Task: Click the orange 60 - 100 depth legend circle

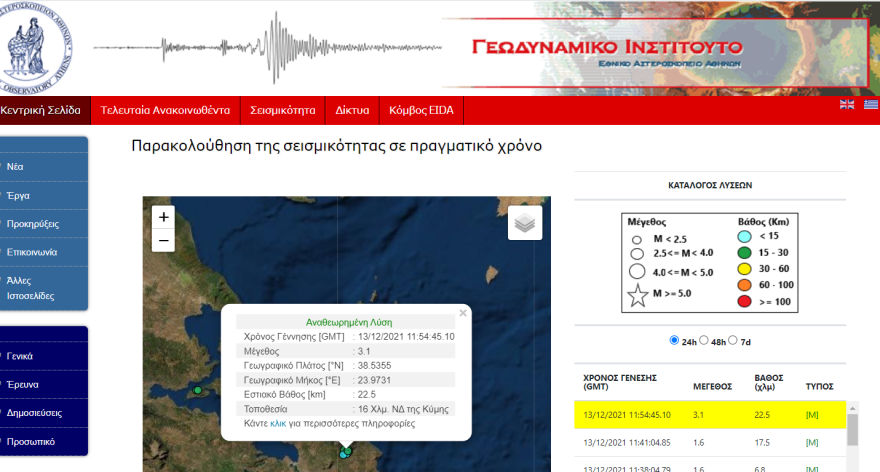Action: 744,285
